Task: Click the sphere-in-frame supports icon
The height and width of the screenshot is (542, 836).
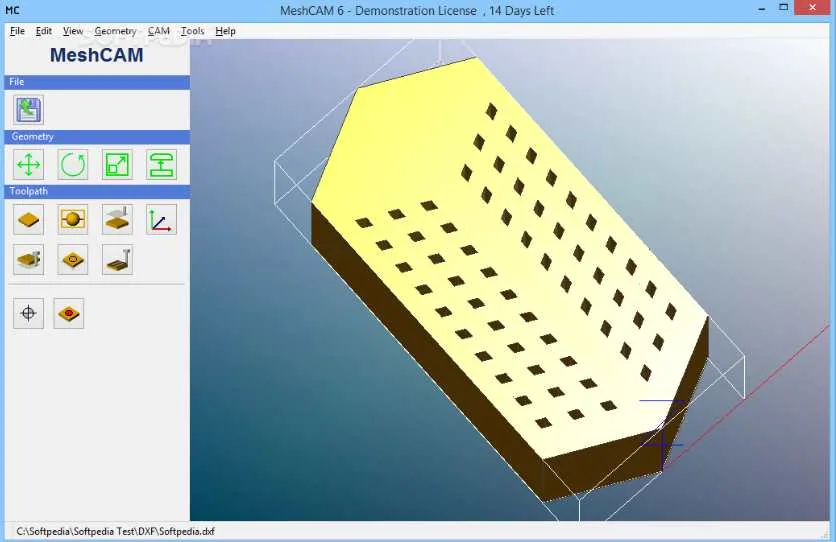Action: [73, 219]
